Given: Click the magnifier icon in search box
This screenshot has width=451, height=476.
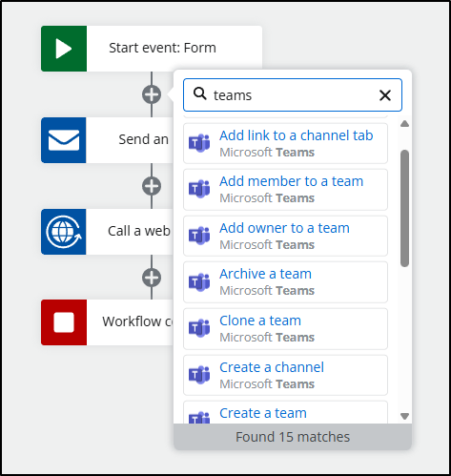Looking at the screenshot, I should 200,93.
